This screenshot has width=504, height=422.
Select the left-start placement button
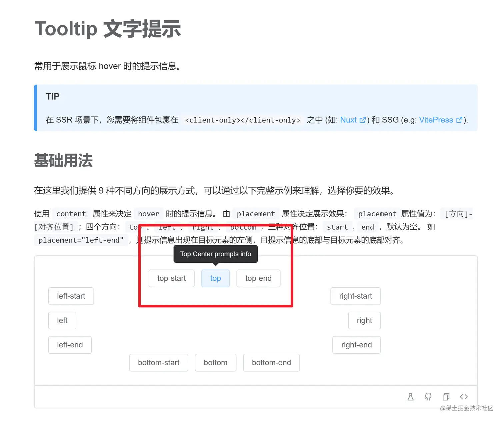(x=71, y=296)
